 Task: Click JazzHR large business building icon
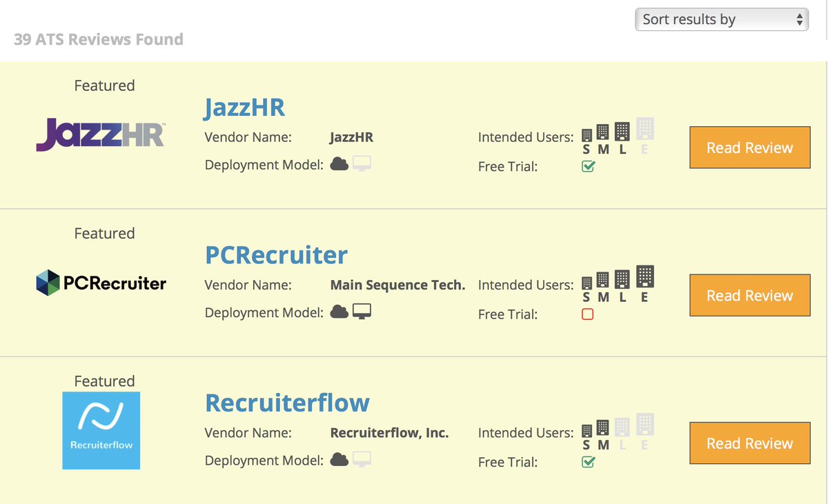pos(622,132)
